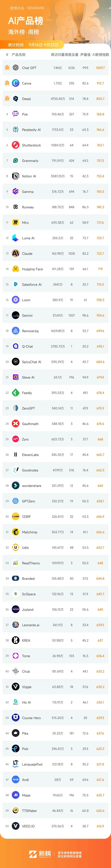
Task: Click the Grammarly logo icon
Action: pos(15,161)
